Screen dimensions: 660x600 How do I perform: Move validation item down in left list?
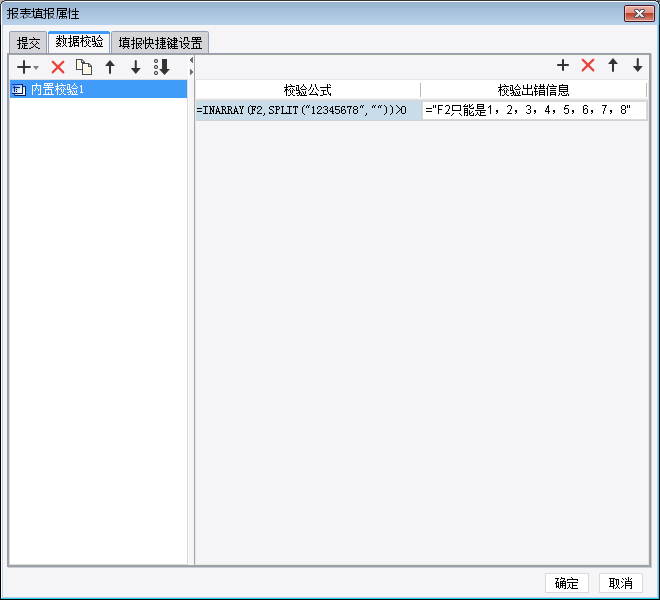(x=136, y=67)
